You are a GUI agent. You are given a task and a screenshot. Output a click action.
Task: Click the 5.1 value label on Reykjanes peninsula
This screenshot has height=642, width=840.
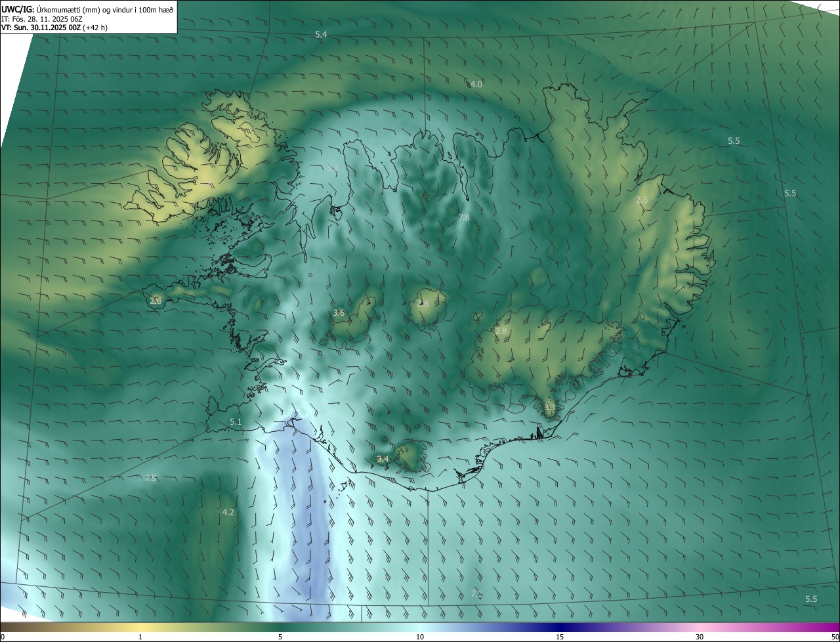(x=236, y=421)
